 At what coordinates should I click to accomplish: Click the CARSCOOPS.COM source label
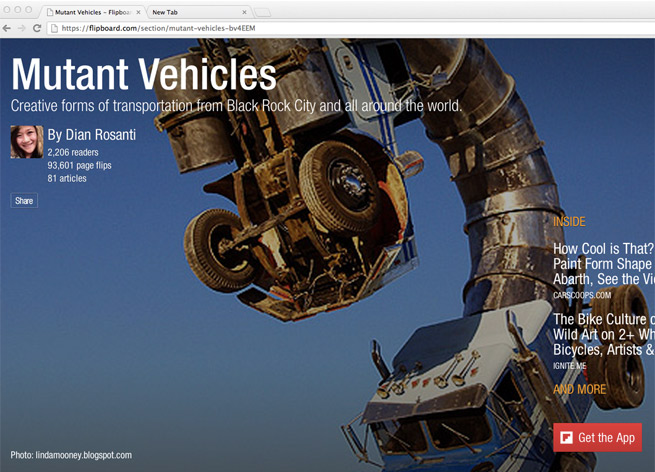click(582, 295)
